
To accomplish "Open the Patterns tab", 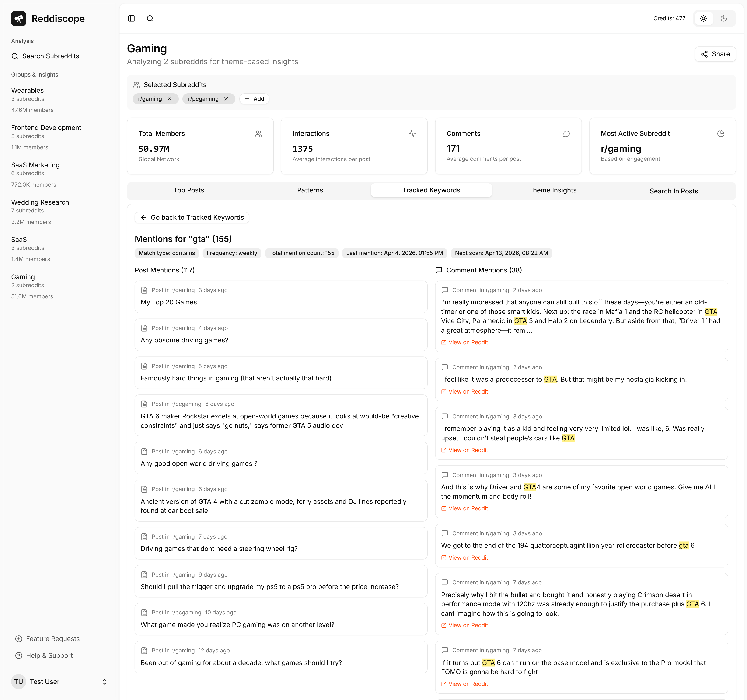I will tap(310, 190).
